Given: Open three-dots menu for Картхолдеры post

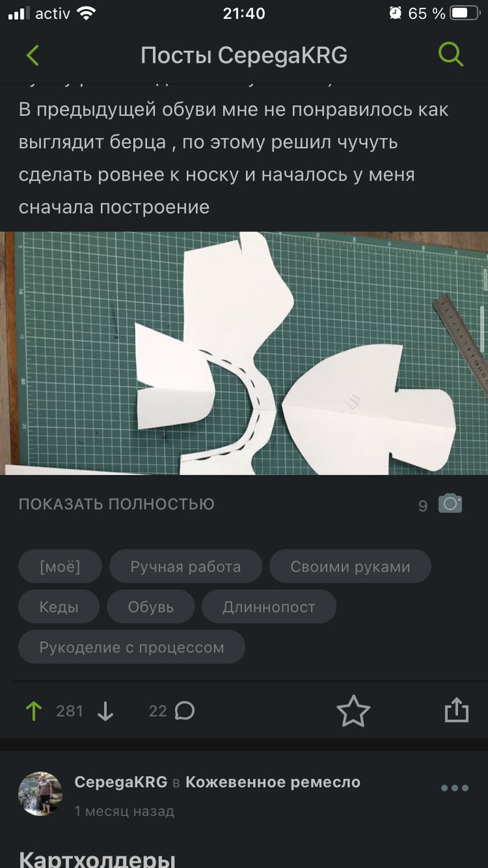Looking at the screenshot, I should [455, 788].
